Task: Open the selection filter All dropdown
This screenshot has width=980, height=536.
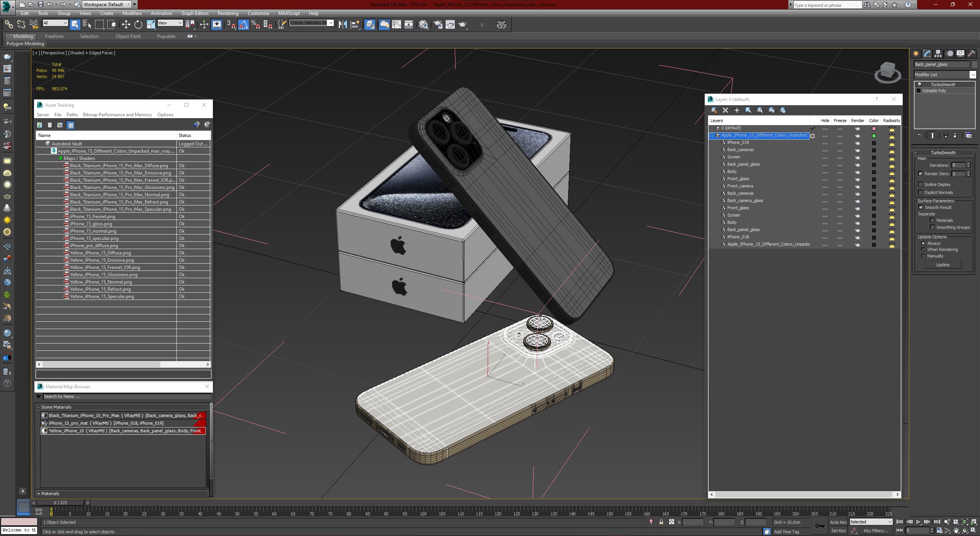Action: [55, 23]
